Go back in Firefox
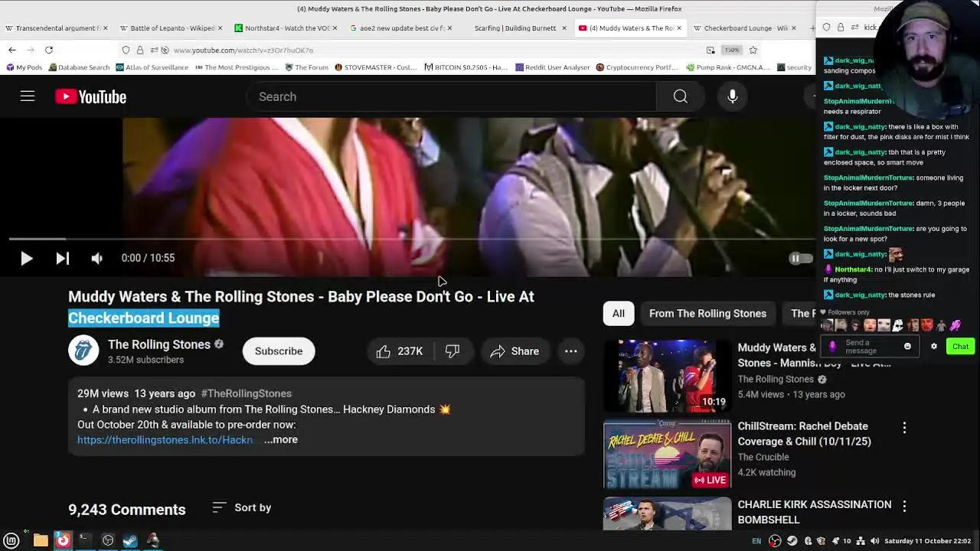Image resolution: width=980 pixels, height=551 pixels. click(x=12, y=50)
